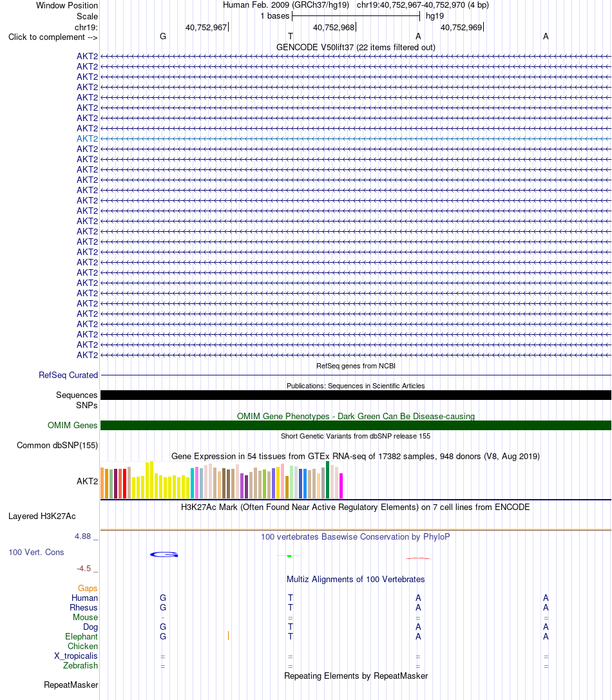This screenshot has height=700, width=612.
Task: Select the light-blue highlighted AKT2 transcript label
Action: 87,139
